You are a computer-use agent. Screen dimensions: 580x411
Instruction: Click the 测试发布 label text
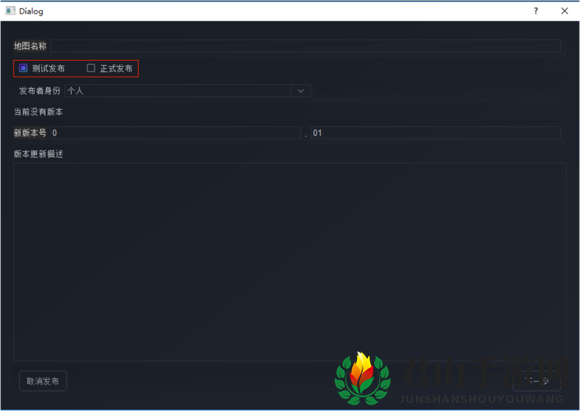48,68
